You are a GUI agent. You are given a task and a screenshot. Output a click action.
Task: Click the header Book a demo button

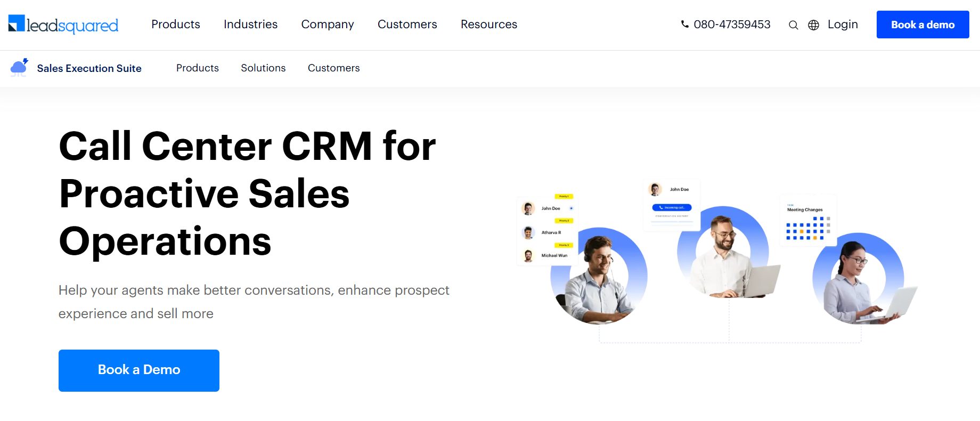(922, 25)
